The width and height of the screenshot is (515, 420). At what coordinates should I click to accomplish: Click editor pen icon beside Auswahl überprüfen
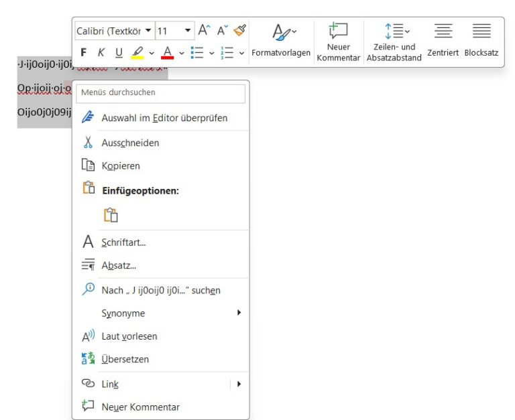[x=88, y=117]
